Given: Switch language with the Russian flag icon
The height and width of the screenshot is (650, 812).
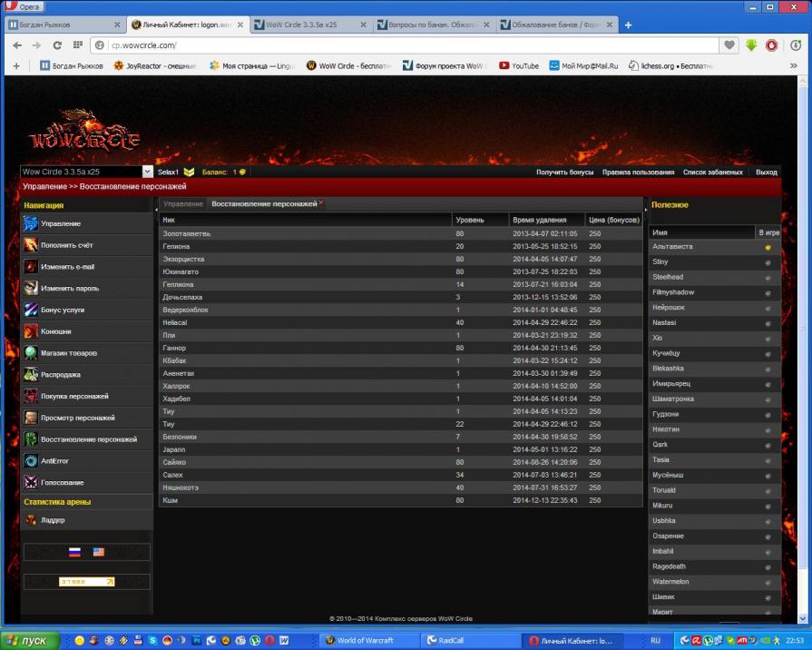Looking at the screenshot, I should 74,552.
